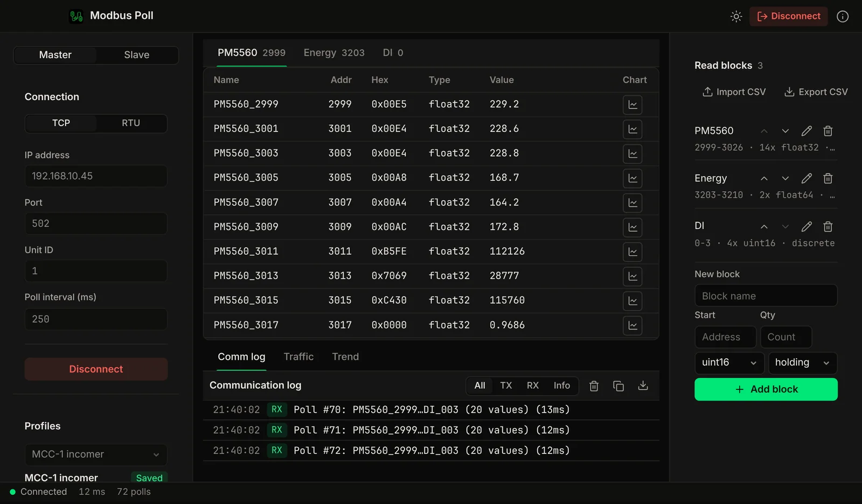Open chart for PM5560_3005 row
Image resolution: width=862 pixels, height=504 pixels.
632,178
